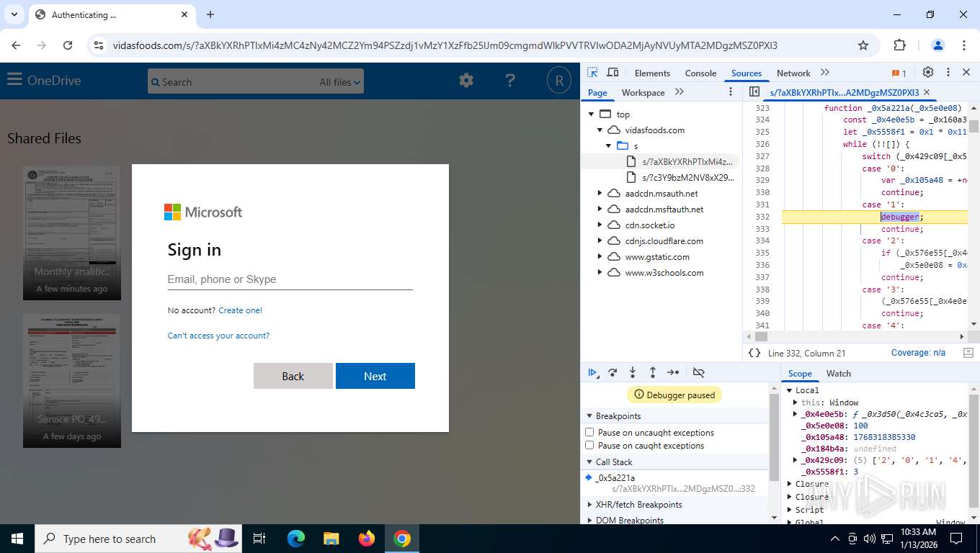Enable Pause on caught exceptions

click(x=589, y=445)
